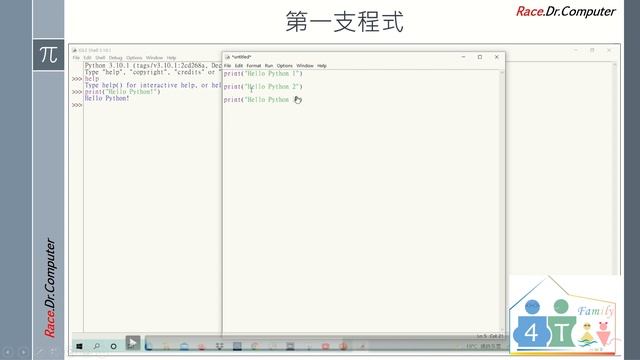Open the Edit menu in the untitled editor
The width and height of the screenshot is (640, 360).
pyautogui.click(x=239, y=66)
